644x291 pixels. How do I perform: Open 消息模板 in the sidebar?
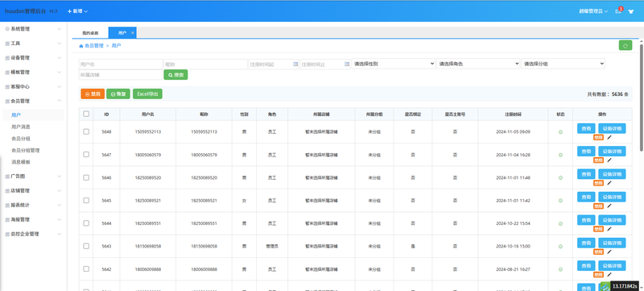coord(21,162)
